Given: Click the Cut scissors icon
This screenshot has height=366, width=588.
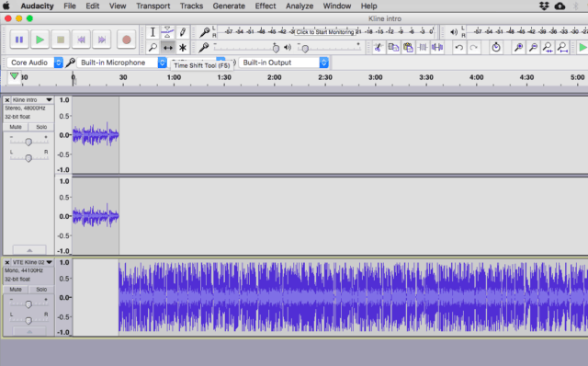Looking at the screenshot, I should tap(378, 48).
